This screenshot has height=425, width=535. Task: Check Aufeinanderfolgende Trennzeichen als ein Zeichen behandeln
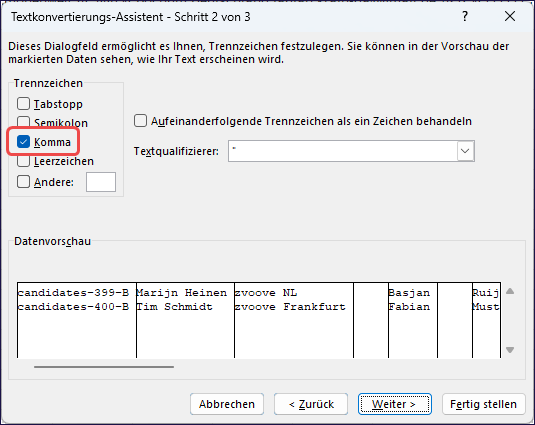(140, 121)
